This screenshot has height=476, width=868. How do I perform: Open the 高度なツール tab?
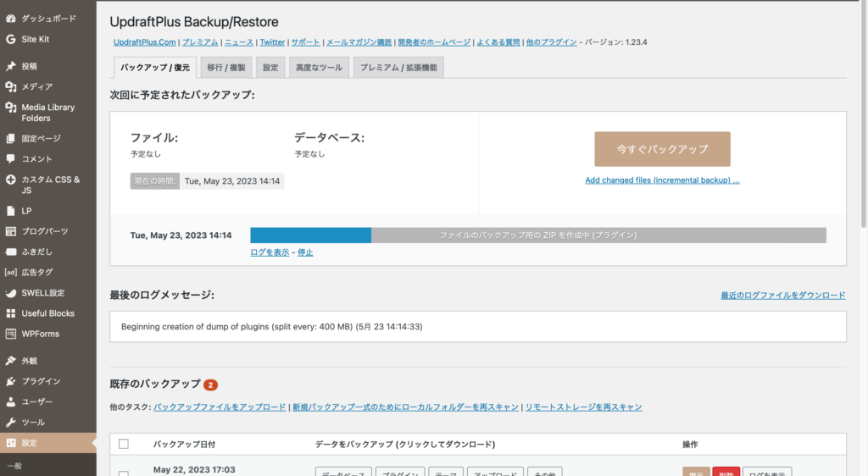[x=319, y=68]
